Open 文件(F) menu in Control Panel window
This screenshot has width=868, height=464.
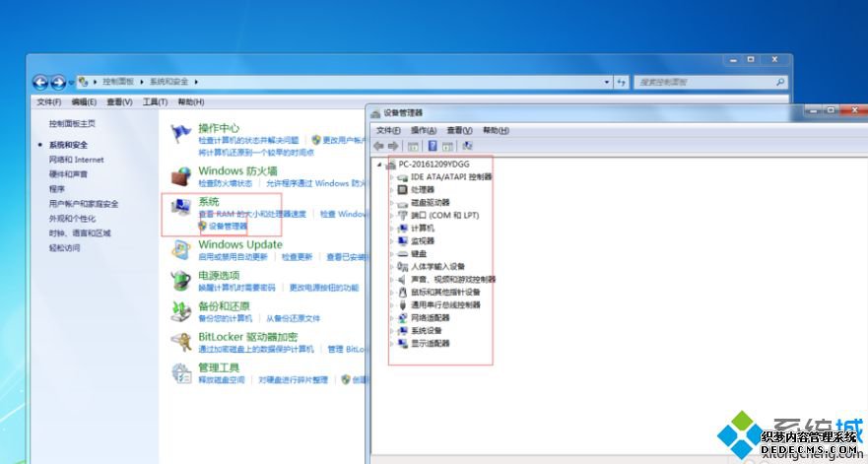[x=48, y=101]
